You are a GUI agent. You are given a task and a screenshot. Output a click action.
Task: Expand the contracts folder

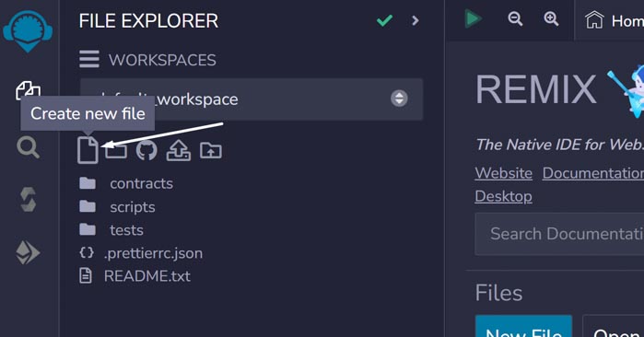tap(126, 183)
